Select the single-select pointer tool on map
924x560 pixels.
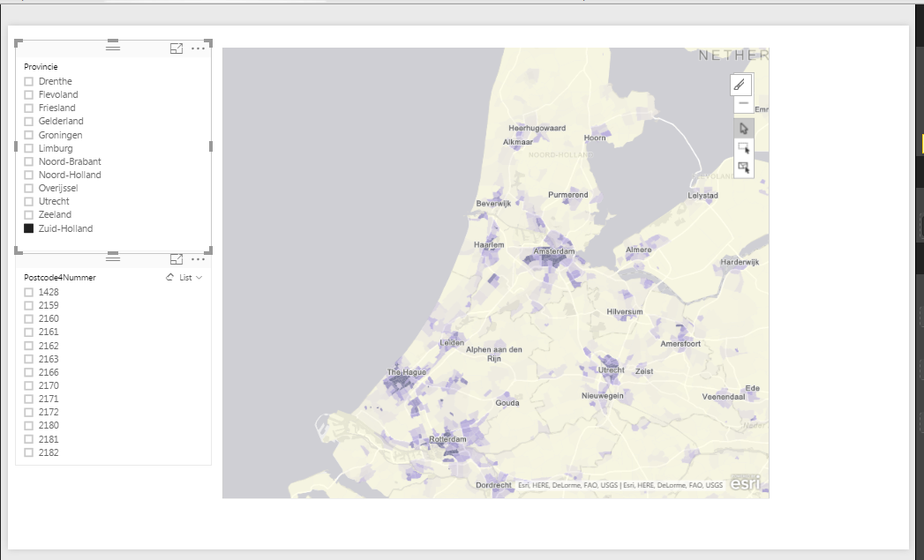pyautogui.click(x=744, y=129)
